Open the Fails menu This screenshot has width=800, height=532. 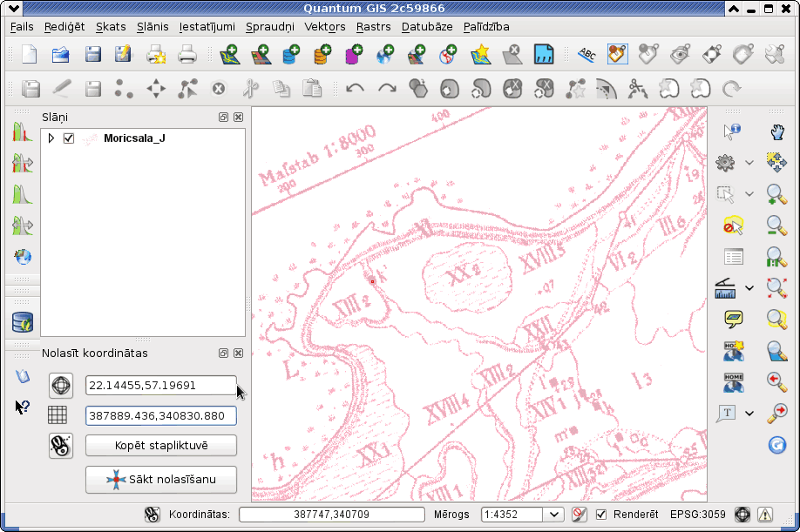tap(22, 26)
